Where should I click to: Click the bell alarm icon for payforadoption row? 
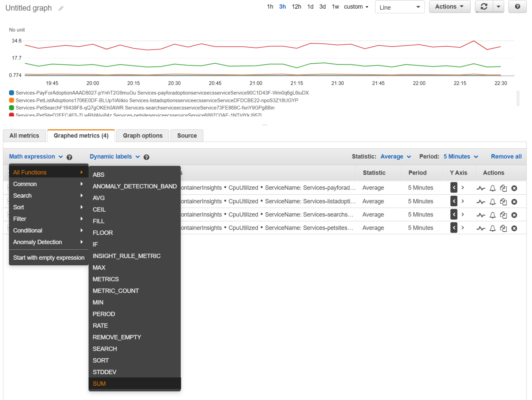(492, 188)
